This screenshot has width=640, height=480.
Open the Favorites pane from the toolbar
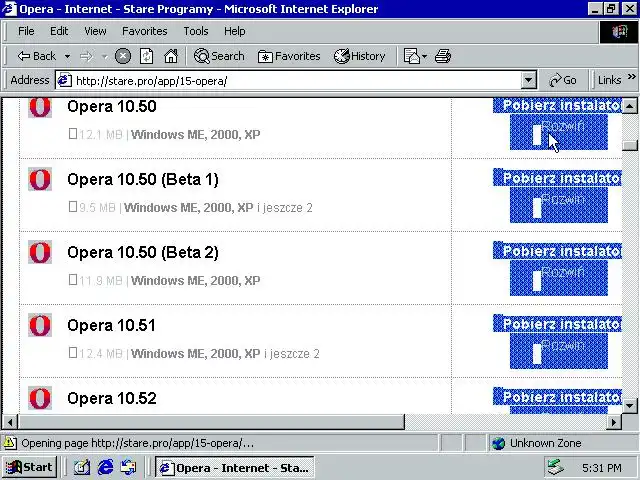289,56
